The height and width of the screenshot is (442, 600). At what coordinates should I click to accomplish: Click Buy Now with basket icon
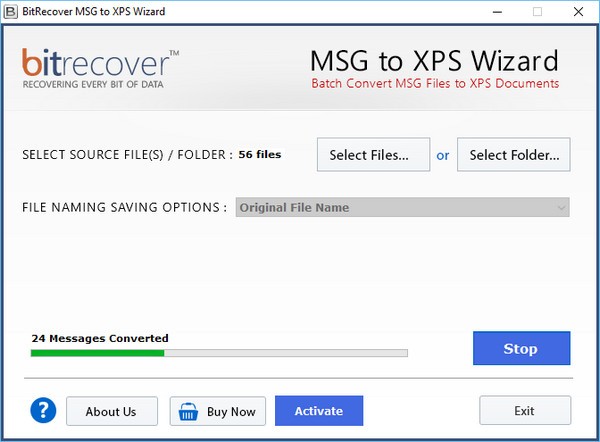(x=218, y=411)
